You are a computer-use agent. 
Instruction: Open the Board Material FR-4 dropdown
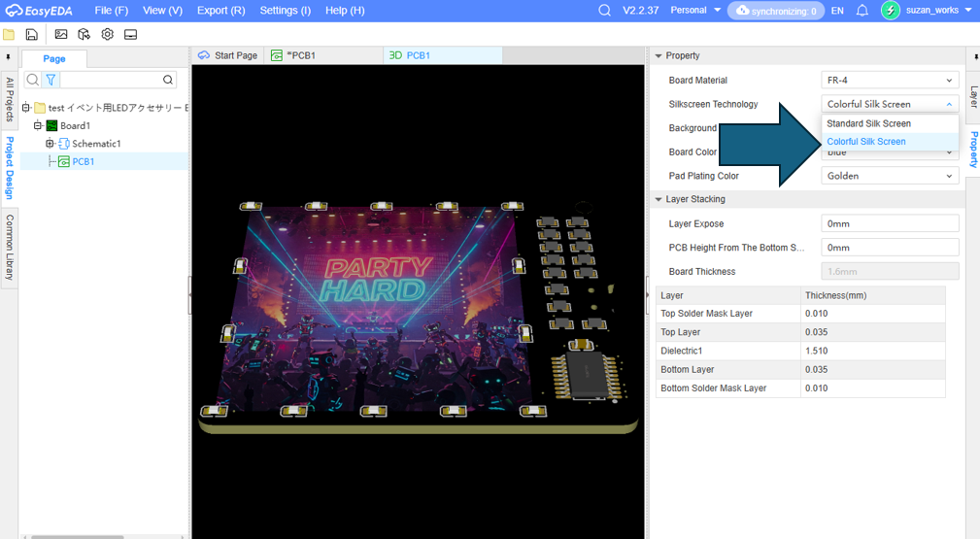pos(890,80)
